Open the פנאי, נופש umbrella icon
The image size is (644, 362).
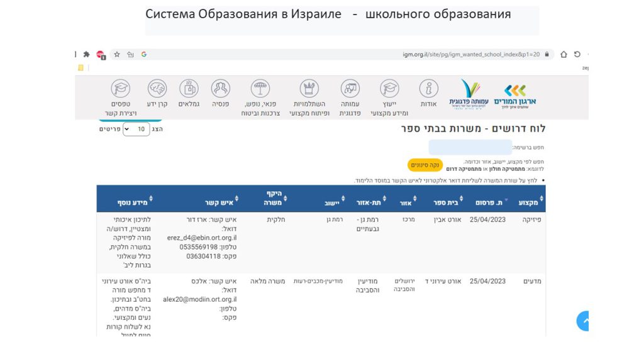pyautogui.click(x=260, y=89)
